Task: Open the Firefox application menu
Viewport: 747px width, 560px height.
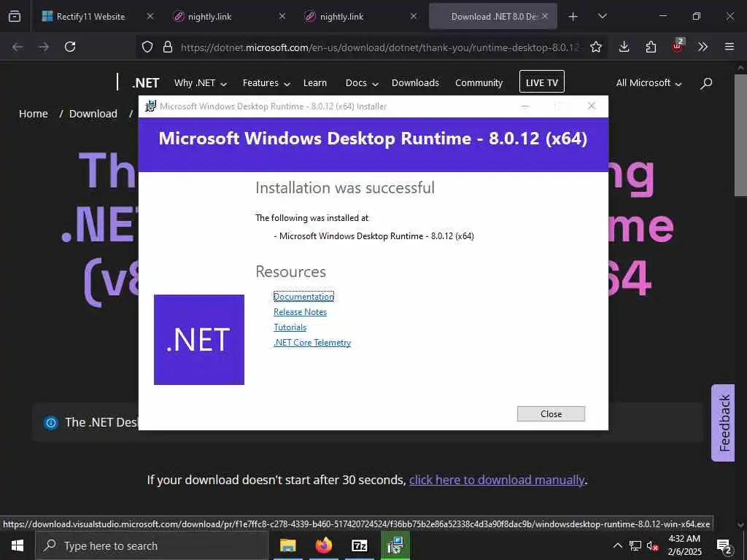Action: pyautogui.click(x=729, y=47)
